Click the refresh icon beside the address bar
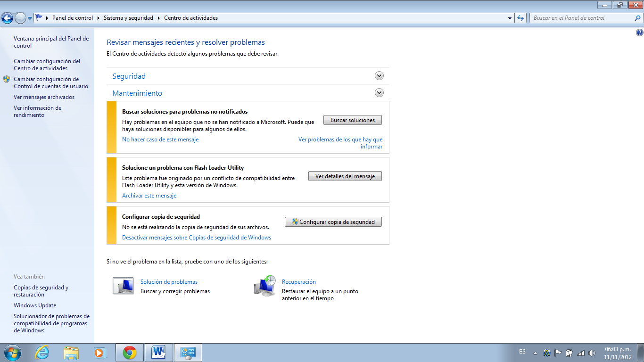Image resolution: width=644 pixels, height=362 pixels. click(x=519, y=18)
